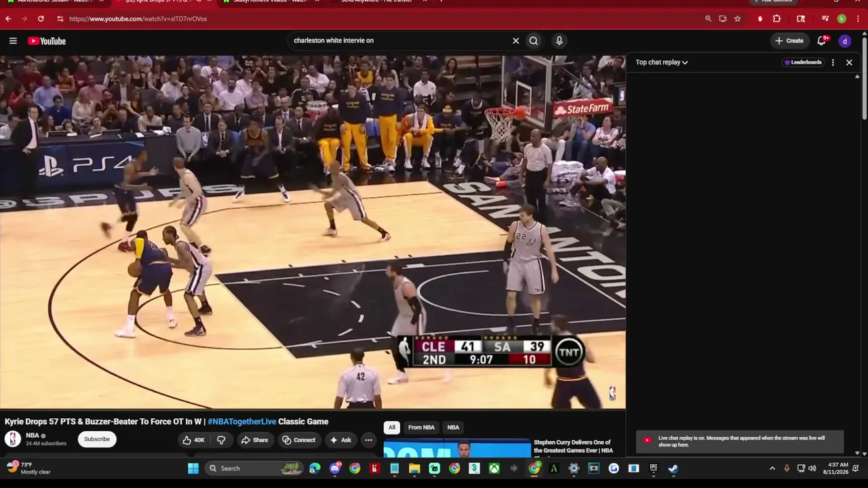Clear the YouTube search text

(515, 41)
